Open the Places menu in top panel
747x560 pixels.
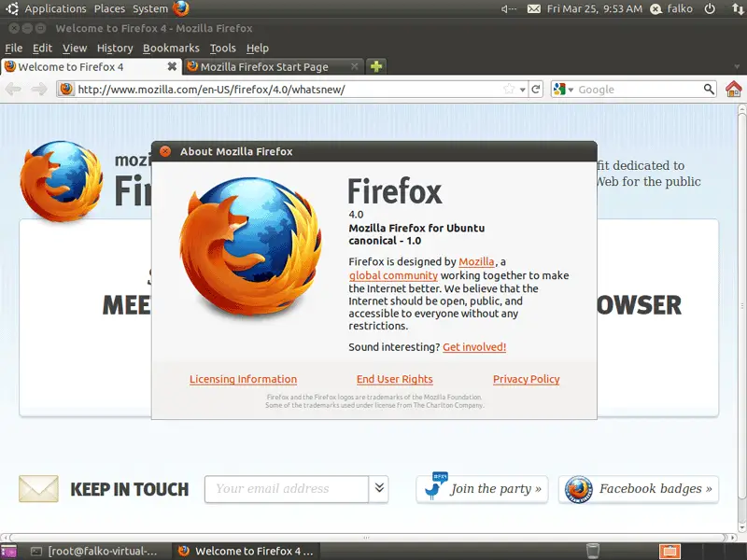pos(109,8)
